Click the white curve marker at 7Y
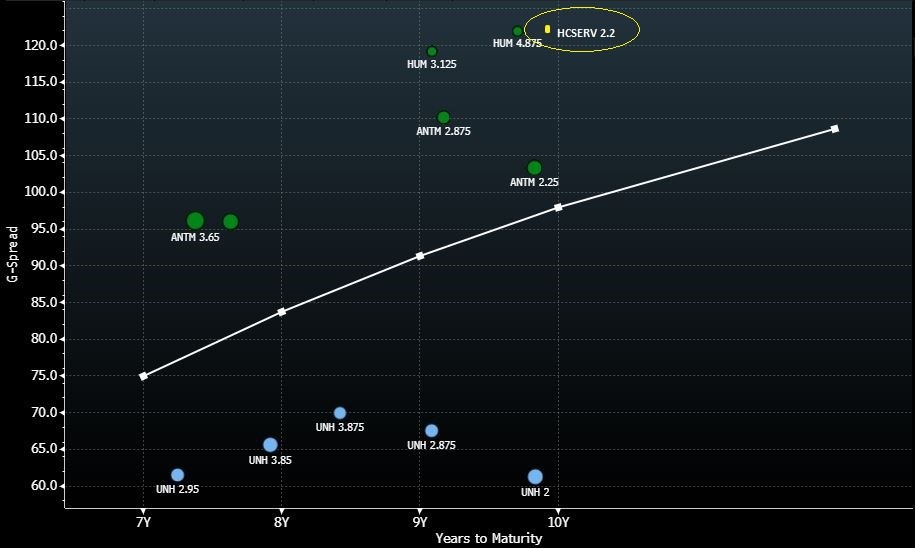This screenshot has width=915, height=548. (x=143, y=376)
